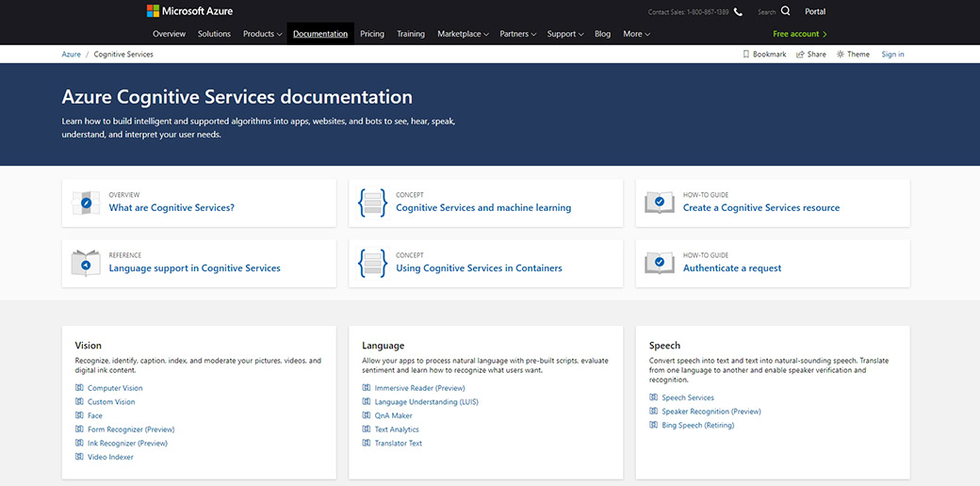
Task: Click the icon beside Speech Services
Action: [x=653, y=397]
